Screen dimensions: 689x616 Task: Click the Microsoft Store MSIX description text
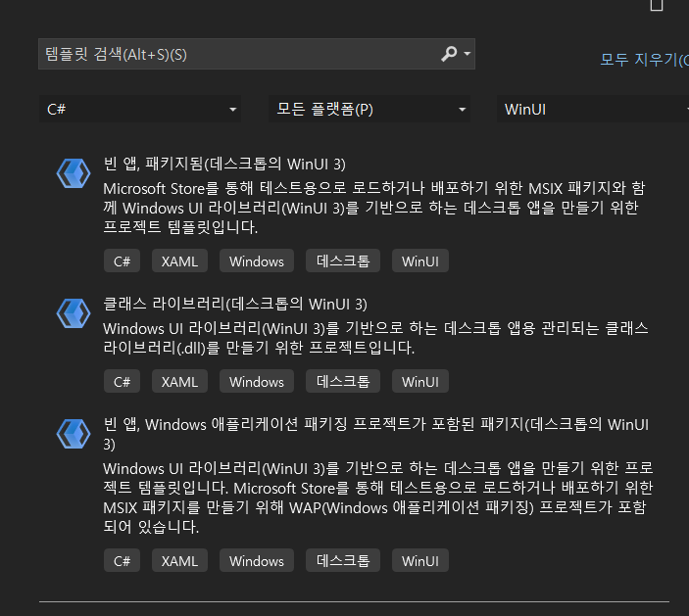tap(374, 208)
